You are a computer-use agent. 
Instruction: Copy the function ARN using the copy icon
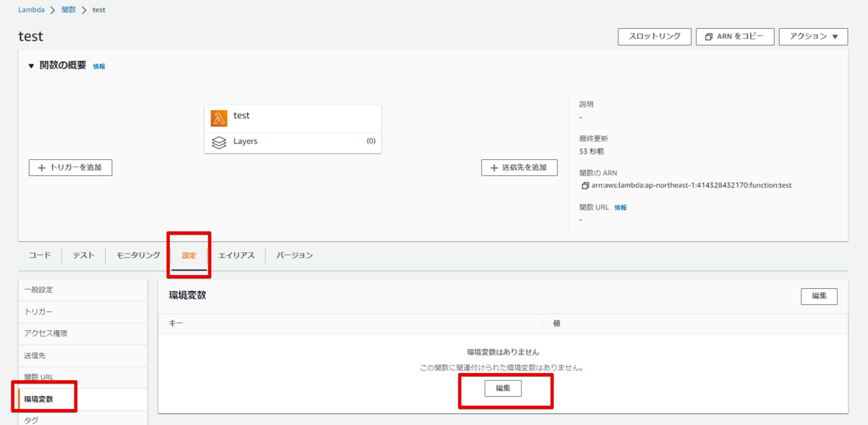tap(586, 185)
